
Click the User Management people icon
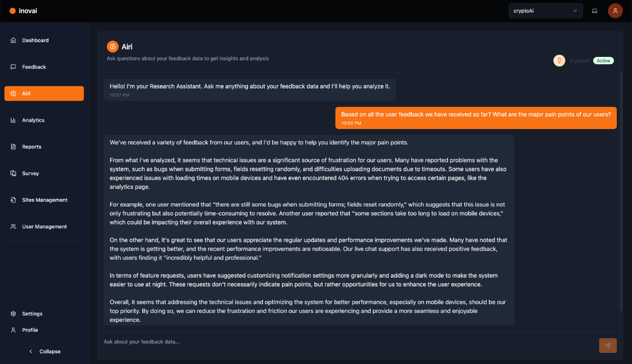coord(13,227)
